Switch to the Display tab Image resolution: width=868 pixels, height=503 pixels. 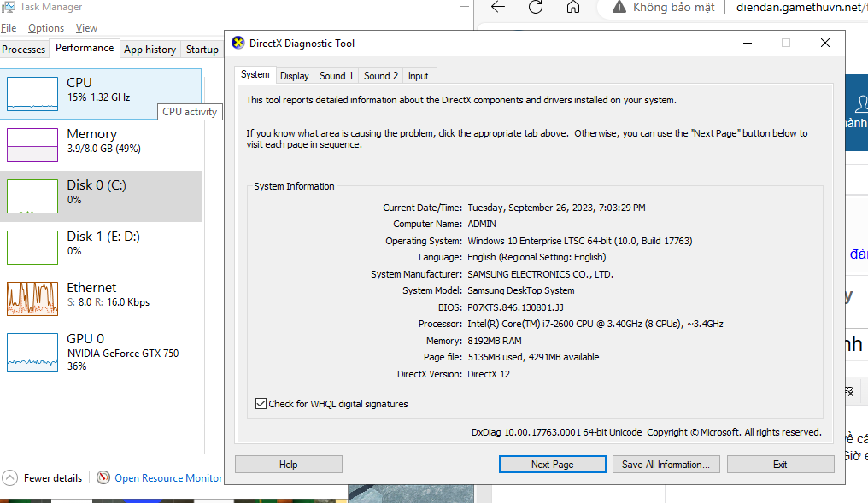(294, 76)
